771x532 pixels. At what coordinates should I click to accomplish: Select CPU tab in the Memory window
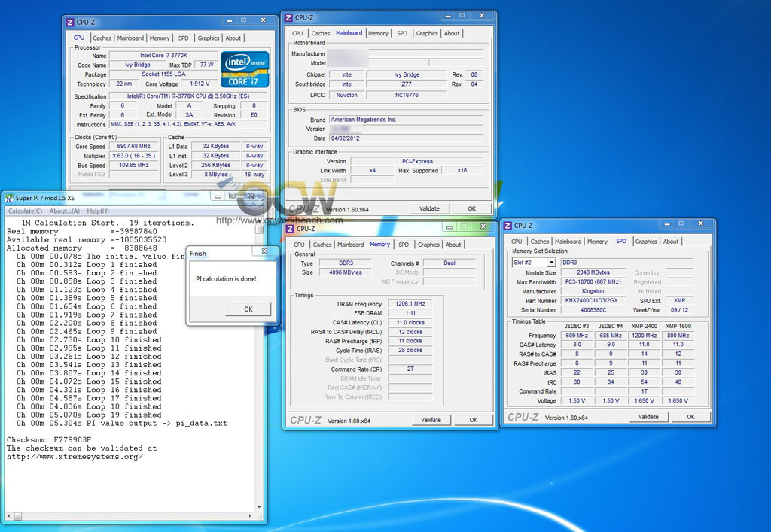[299, 245]
